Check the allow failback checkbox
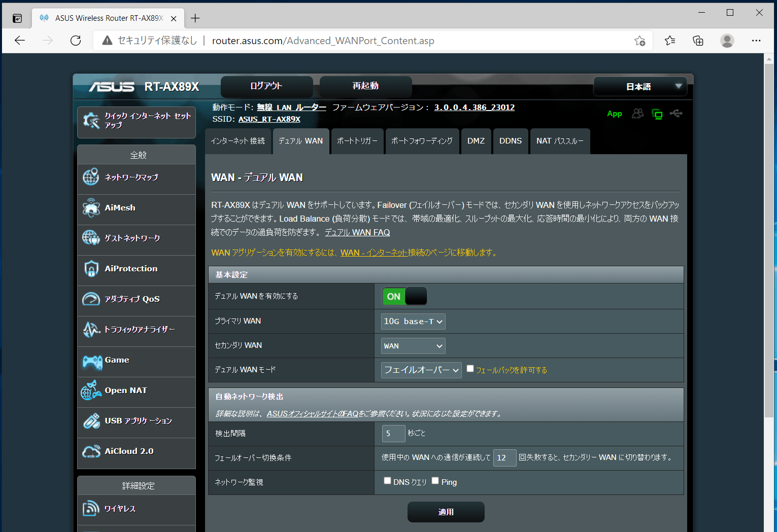The width and height of the screenshot is (777, 532). 470,369
